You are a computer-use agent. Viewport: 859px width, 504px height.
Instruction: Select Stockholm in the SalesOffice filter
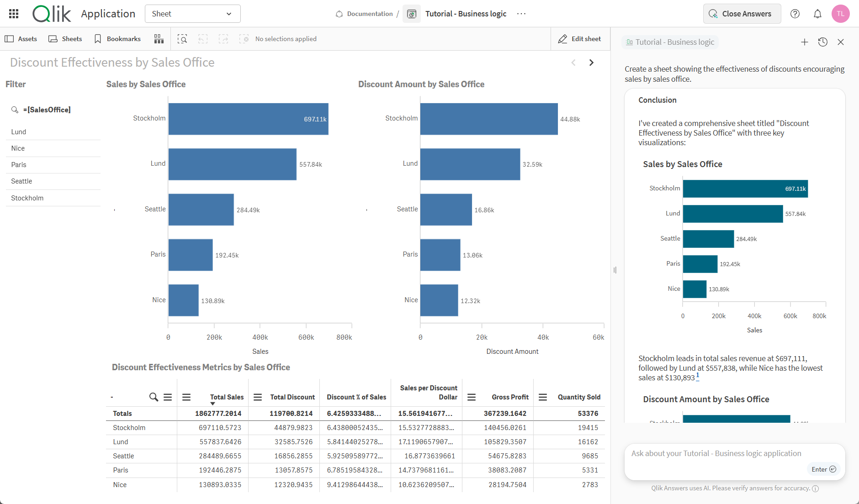(27, 198)
